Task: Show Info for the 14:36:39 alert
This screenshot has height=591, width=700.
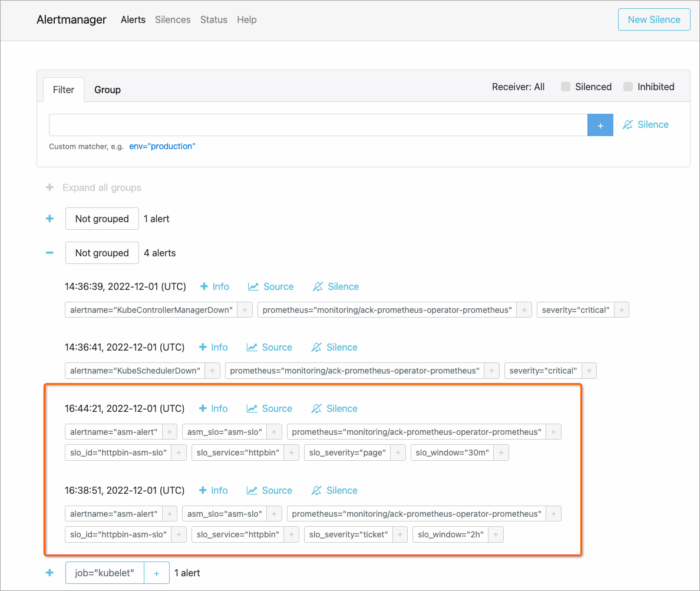Action: pyautogui.click(x=214, y=286)
